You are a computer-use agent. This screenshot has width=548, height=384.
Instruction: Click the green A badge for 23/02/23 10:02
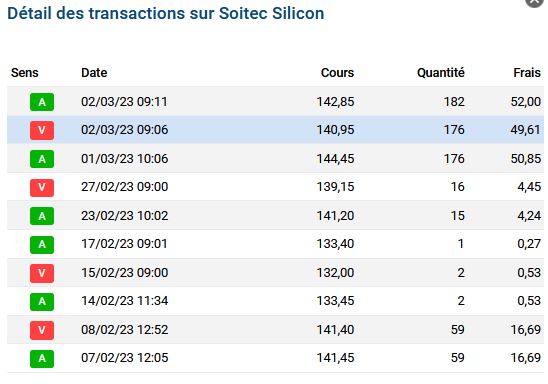[x=42, y=216]
